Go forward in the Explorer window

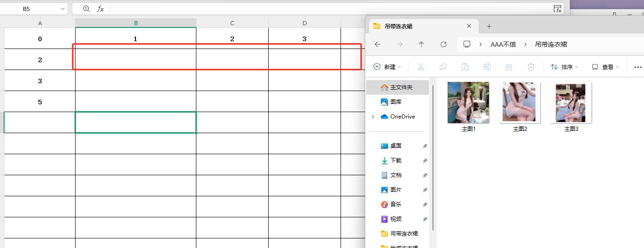[400, 44]
